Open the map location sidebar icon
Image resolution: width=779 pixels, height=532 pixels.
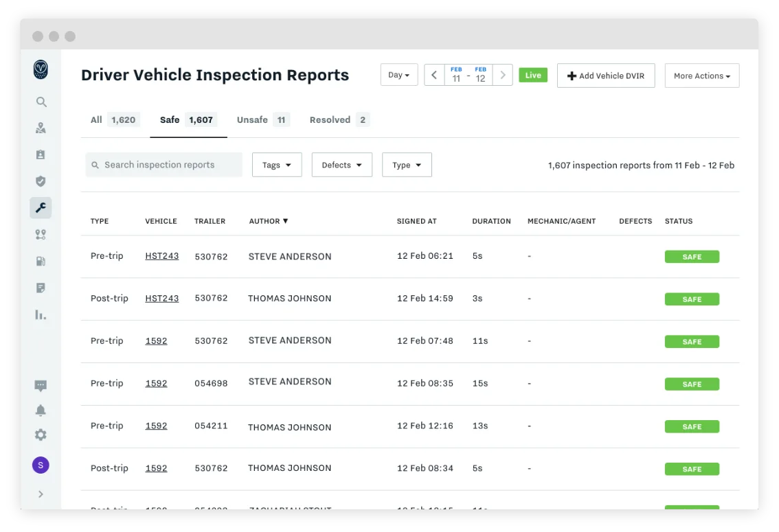point(41,128)
